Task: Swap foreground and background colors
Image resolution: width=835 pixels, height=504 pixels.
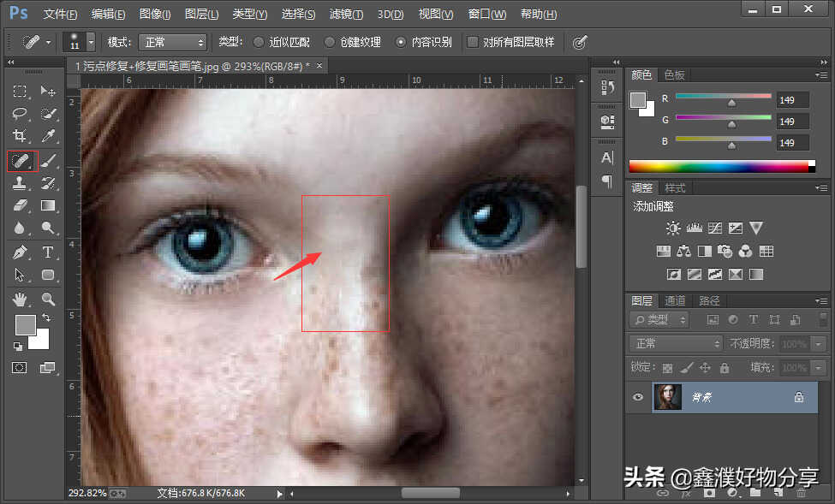Action: [x=46, y=317]
